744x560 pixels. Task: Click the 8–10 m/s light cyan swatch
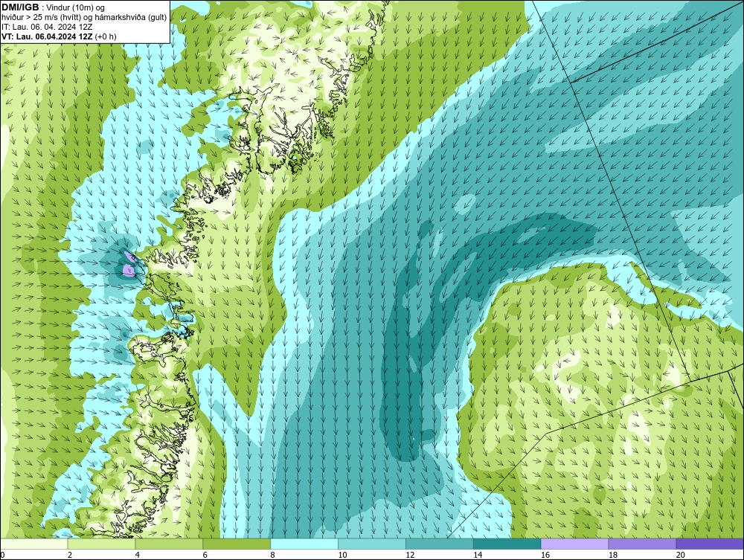pyautogui.click(x=304, y=544)
